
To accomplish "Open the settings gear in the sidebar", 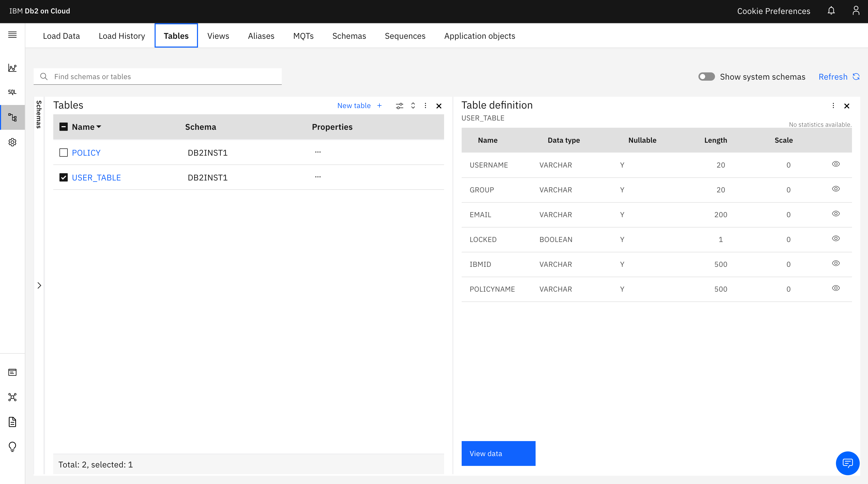I will coord(12,142).
